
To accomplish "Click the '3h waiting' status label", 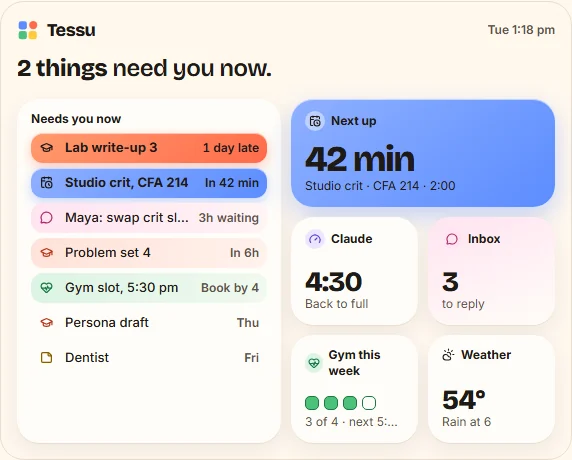I will tap(229, 218).
